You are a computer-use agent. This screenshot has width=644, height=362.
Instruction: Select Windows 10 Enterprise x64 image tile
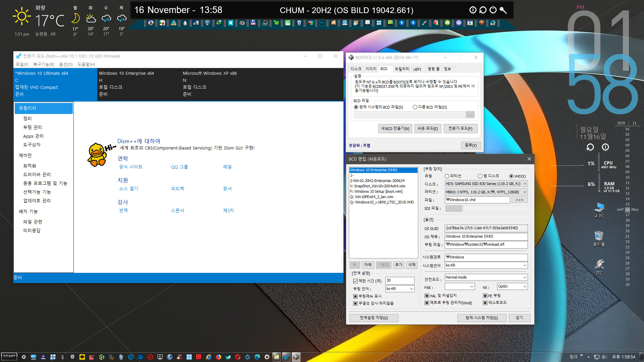139,84
